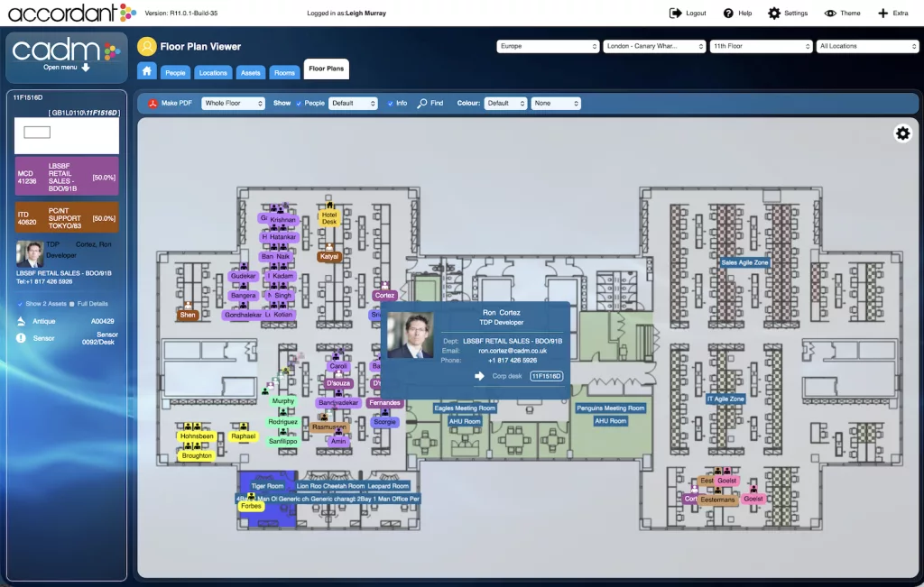
Task: Click the Eestermans desk label
Action: click(x=717, y=500)
